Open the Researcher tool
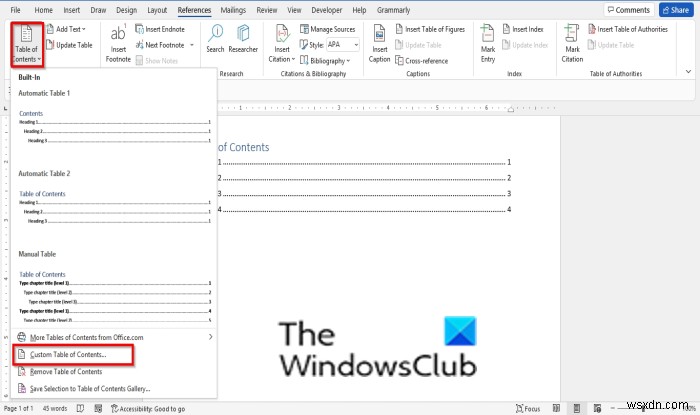 tap(243, 39)
